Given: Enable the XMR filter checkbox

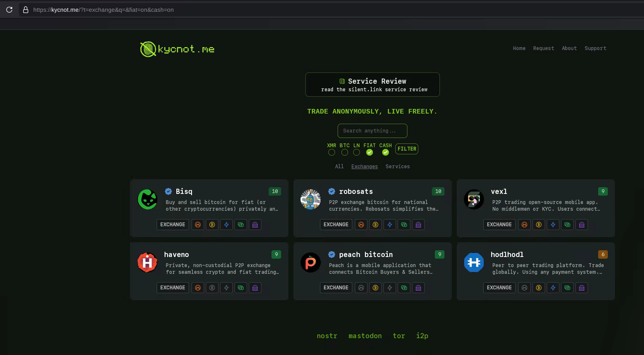Looking at the screenshot, I should pyautogui.click(x=332, y=152).
